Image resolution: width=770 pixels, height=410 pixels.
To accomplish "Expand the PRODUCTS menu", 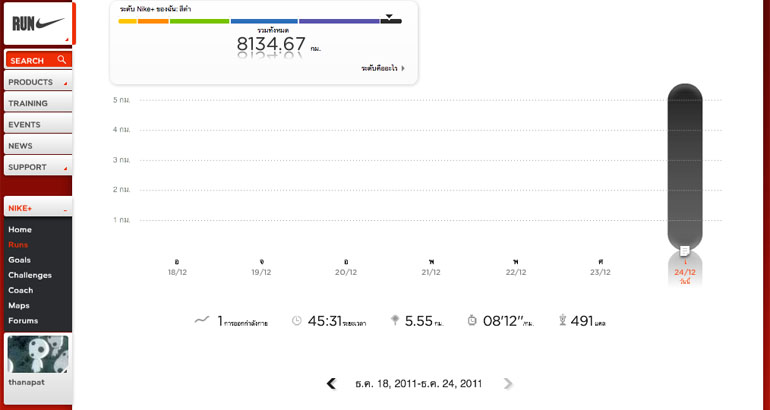I will point(37,82).
